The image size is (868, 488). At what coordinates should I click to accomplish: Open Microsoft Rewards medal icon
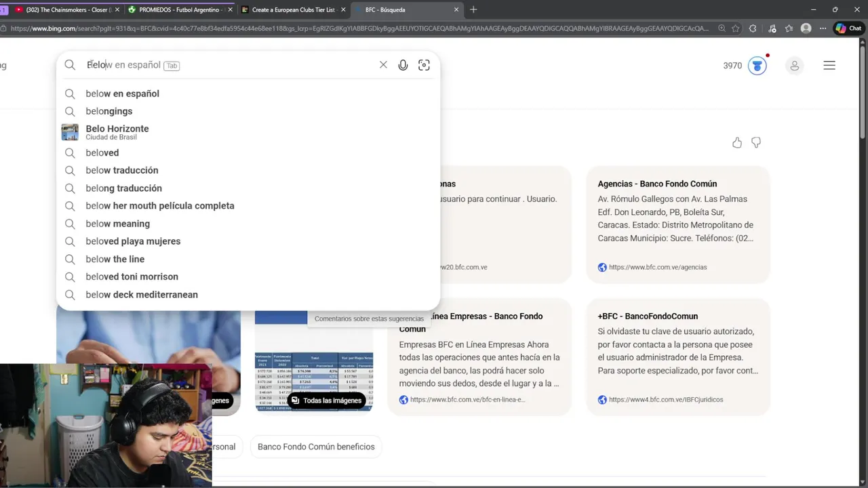point(757,66)
